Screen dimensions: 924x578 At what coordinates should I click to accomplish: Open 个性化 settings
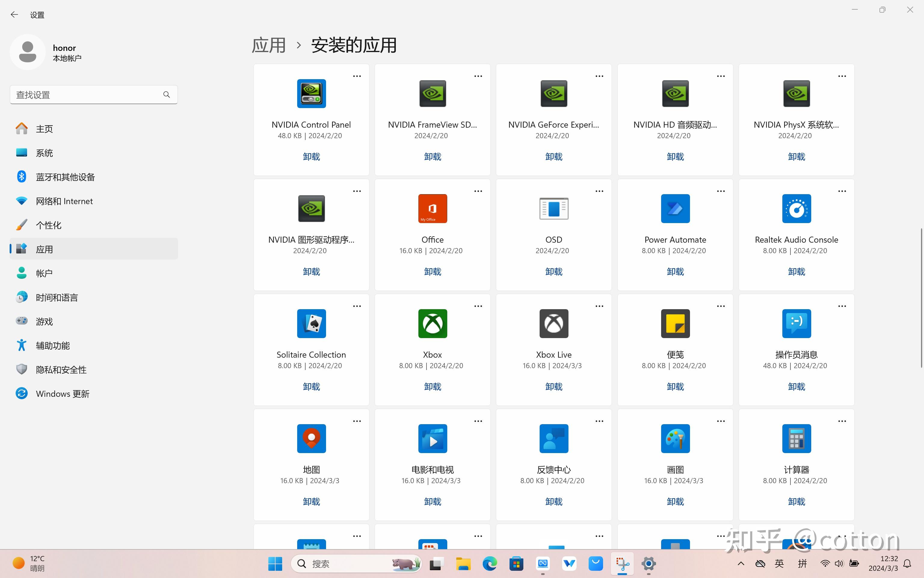[x=94, y=225]
